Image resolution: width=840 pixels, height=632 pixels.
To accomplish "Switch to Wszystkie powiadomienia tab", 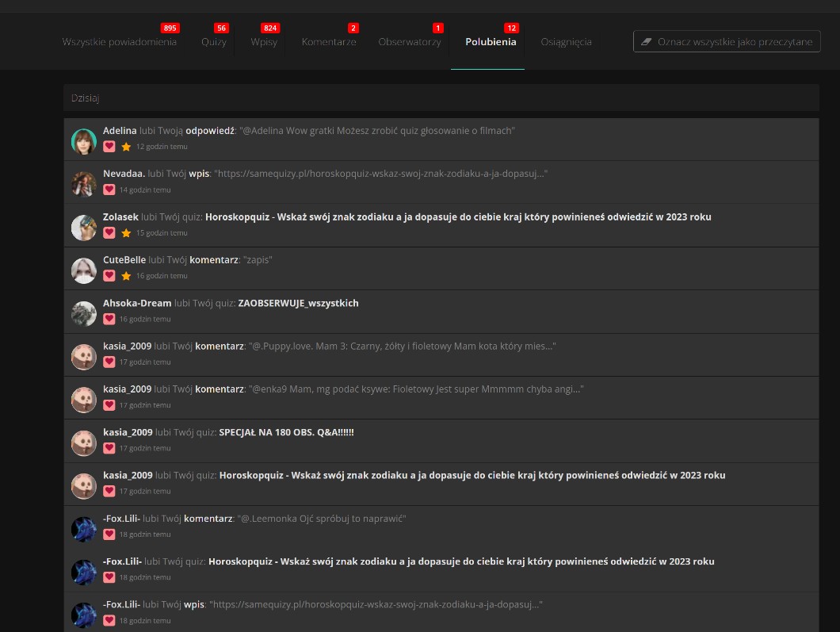I will coord(119,42).
